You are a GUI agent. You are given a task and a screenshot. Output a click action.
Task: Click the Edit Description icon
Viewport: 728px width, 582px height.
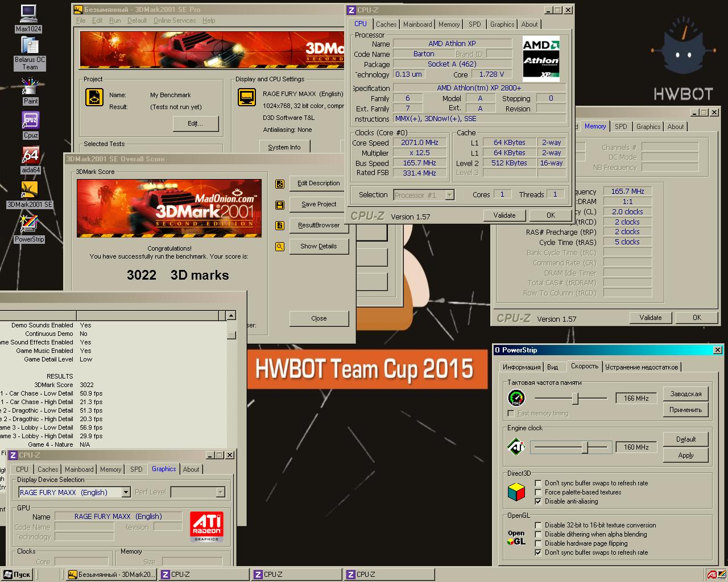[x=280, y=184]
